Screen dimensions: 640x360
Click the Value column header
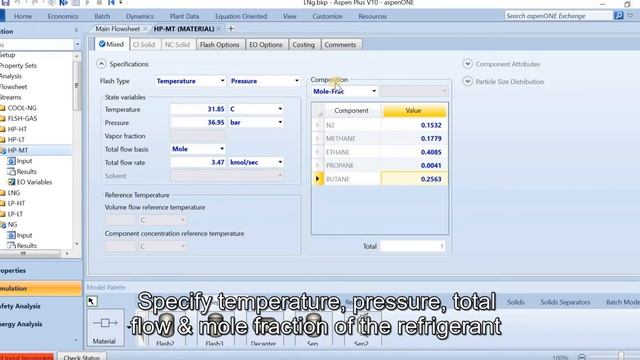(x=414, y=111)
